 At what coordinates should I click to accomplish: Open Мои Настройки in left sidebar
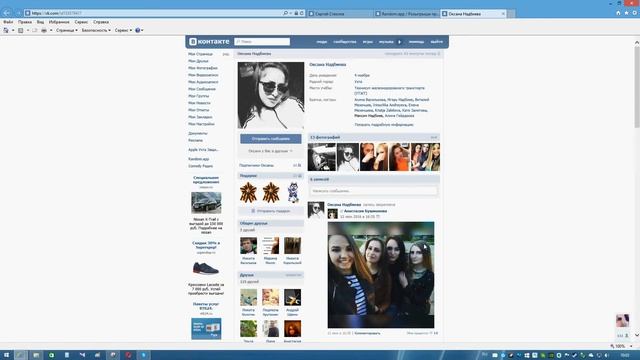pyautogui.click(x=201, y=124)
